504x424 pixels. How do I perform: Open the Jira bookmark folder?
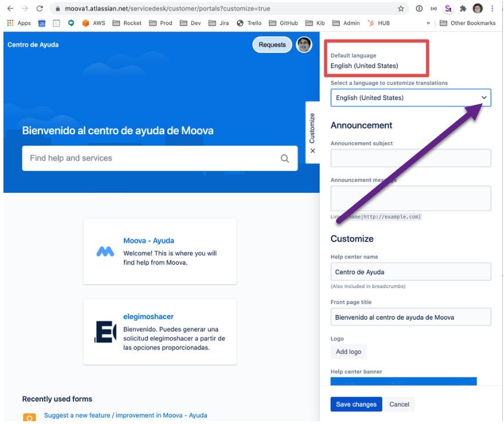click(x=218, y=23)
